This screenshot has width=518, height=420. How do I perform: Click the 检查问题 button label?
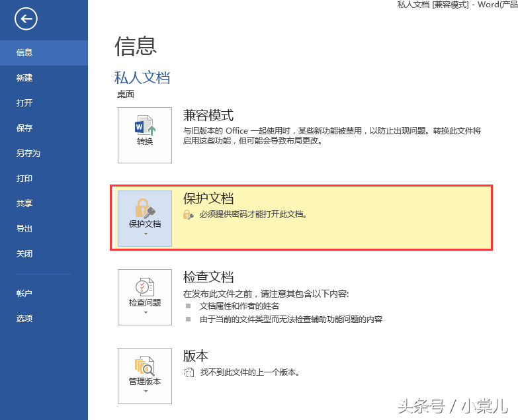[145, 303]
